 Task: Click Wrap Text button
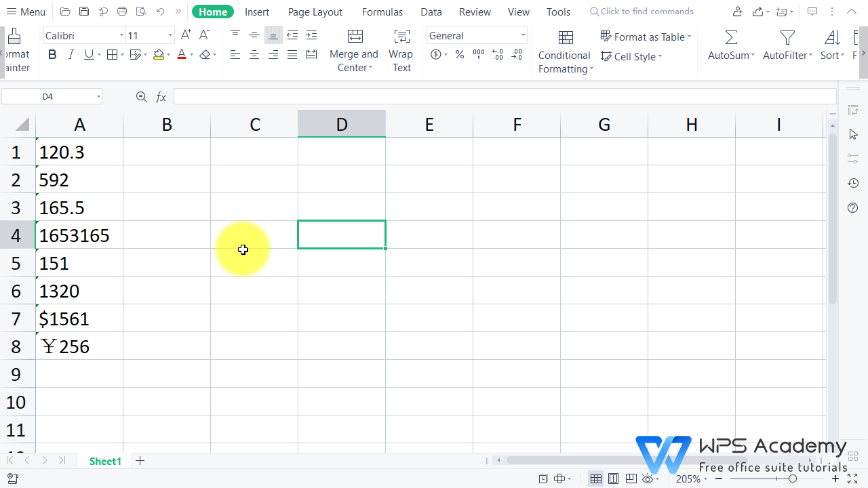(401, 51)
